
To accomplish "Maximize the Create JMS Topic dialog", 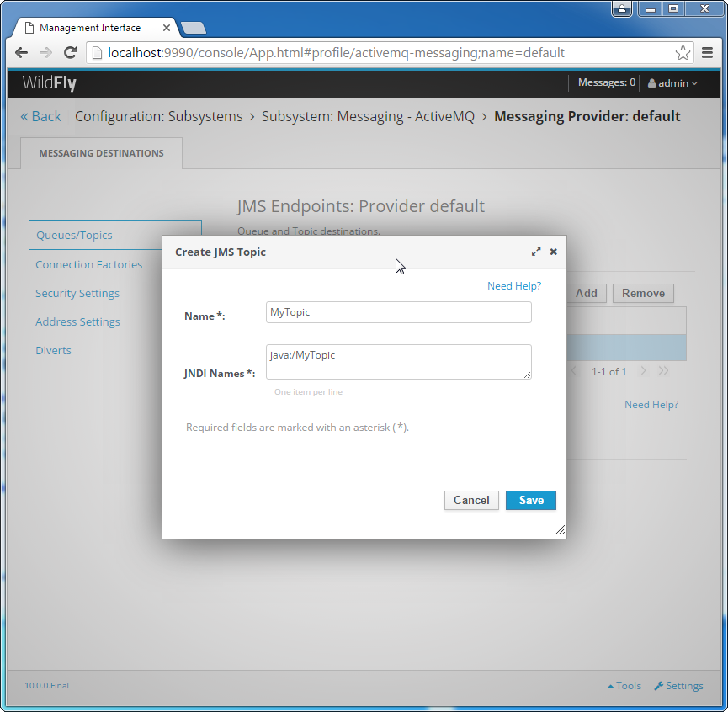I will click(536, 252).
